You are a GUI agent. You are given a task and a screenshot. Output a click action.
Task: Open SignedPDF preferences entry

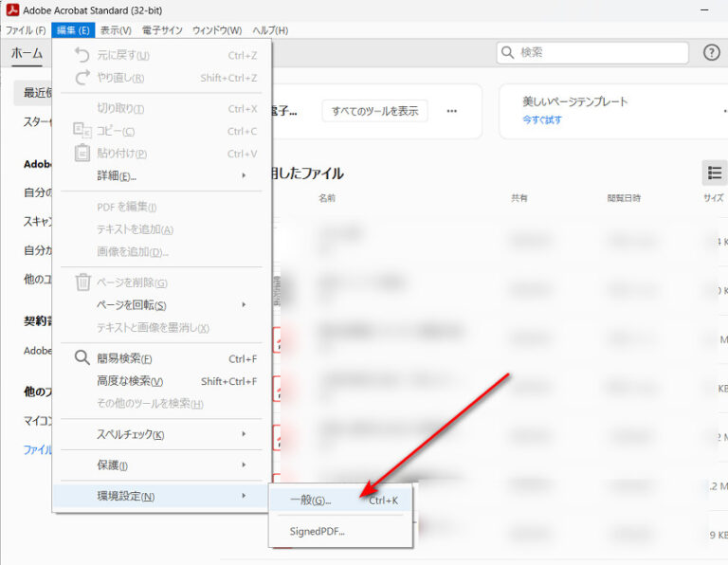click(317, 531)
